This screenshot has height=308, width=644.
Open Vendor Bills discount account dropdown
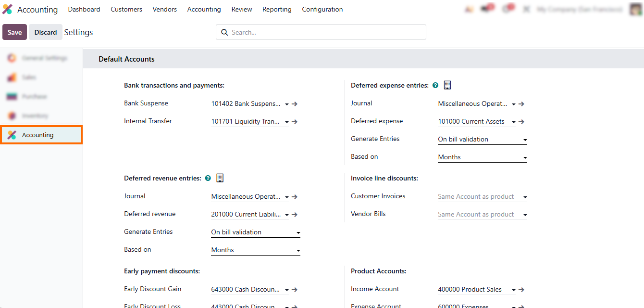(482, 215)
